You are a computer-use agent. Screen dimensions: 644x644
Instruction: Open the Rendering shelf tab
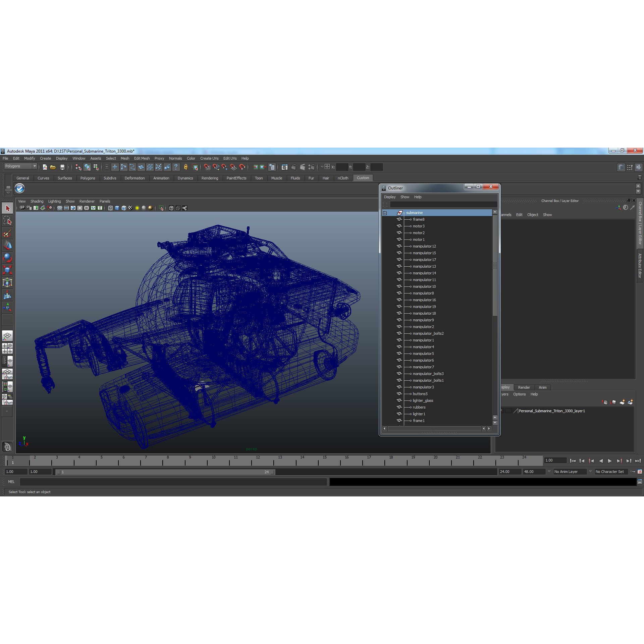point(210,178)
